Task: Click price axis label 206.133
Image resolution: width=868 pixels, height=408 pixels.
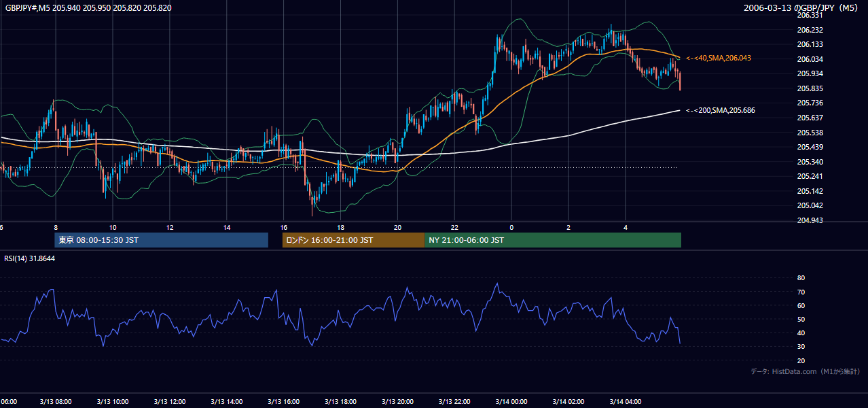Action: click(x=810, y=44)
